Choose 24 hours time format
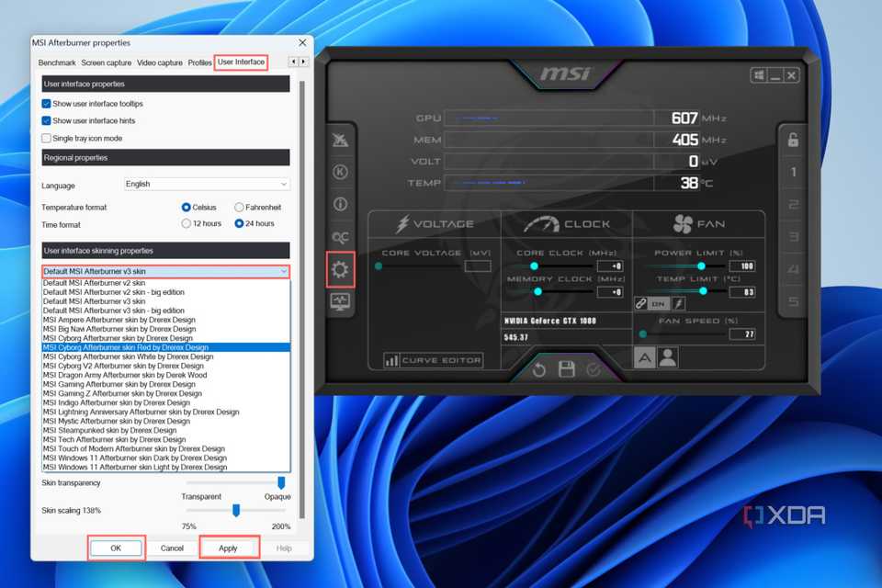Viewport: 882px width, 588px height. point(239,223)
